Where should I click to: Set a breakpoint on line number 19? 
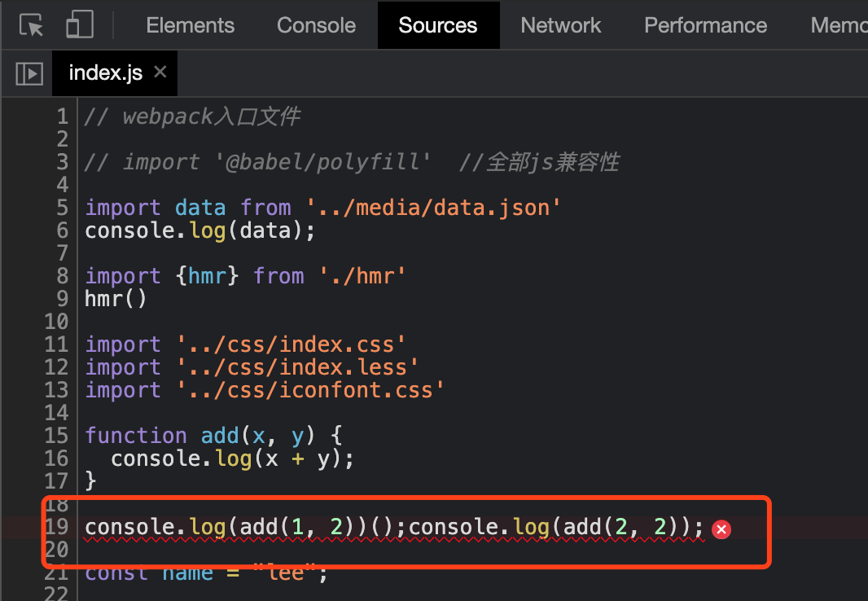[x=56, y=527]
